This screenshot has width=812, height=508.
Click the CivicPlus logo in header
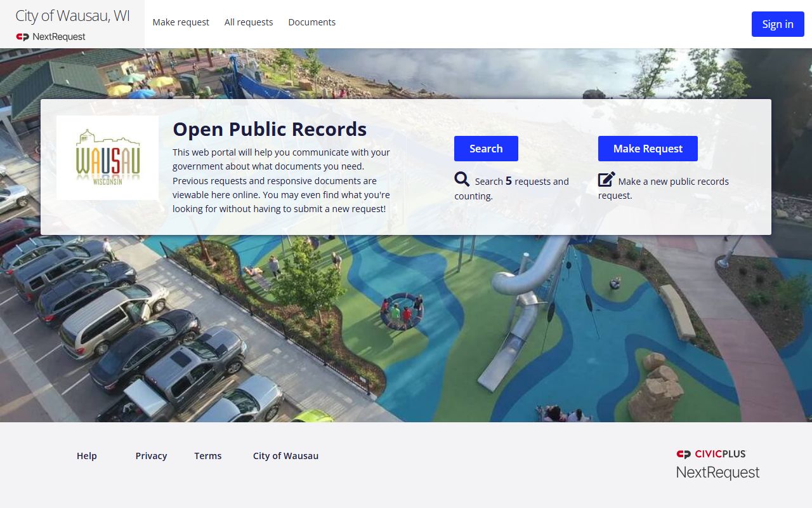[x=23, y=37]
